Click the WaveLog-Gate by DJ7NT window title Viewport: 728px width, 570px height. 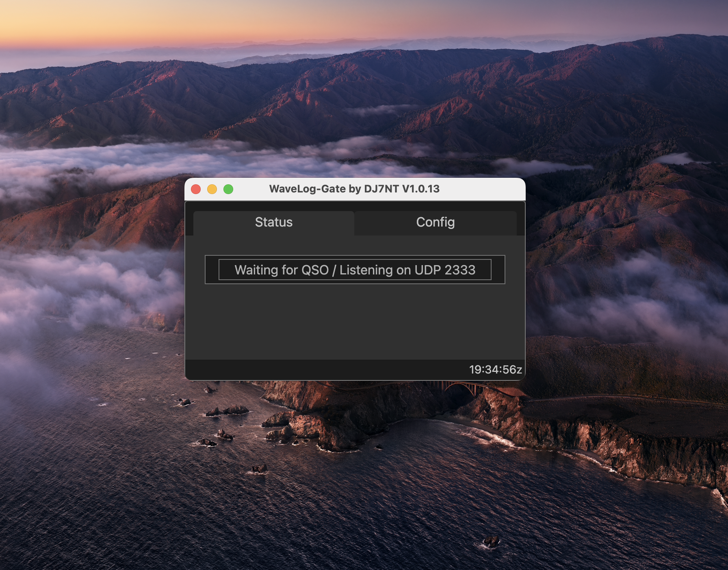coord(354,189)
